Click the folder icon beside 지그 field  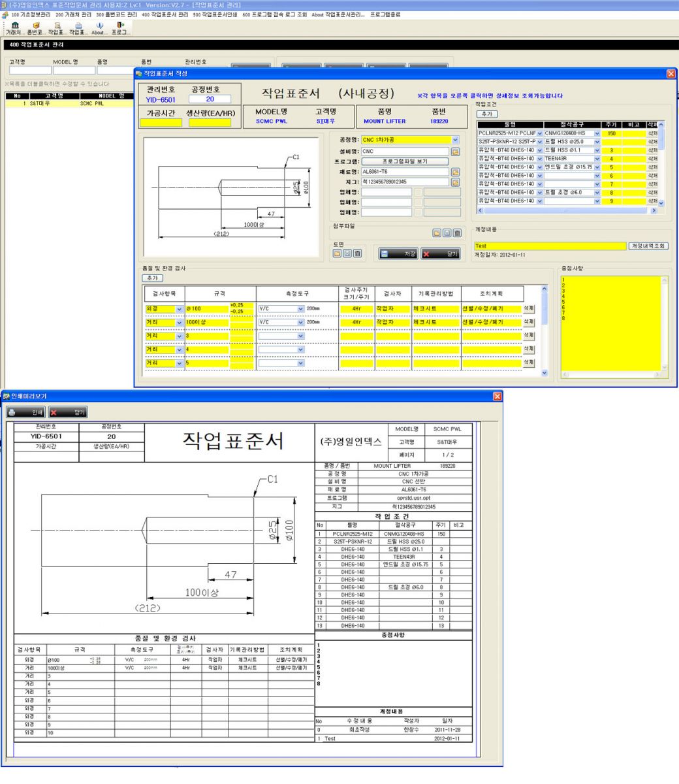(x=455, y=182)
